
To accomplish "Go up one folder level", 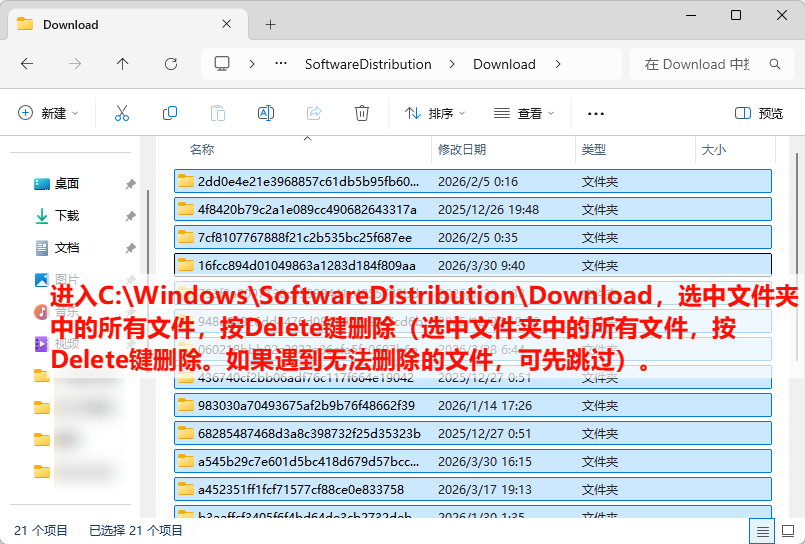I will [122, 64].
